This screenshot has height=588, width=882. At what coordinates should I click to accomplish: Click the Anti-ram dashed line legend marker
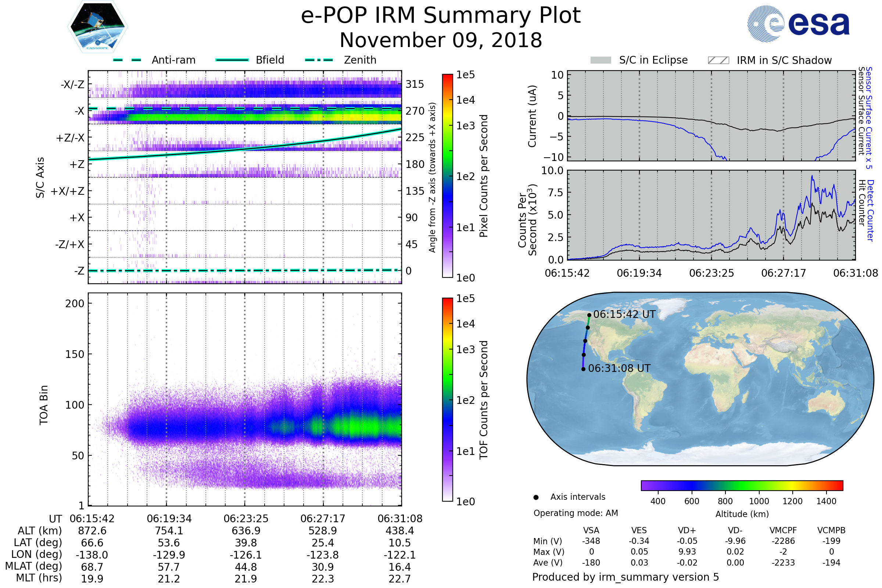tap(127, 60)
